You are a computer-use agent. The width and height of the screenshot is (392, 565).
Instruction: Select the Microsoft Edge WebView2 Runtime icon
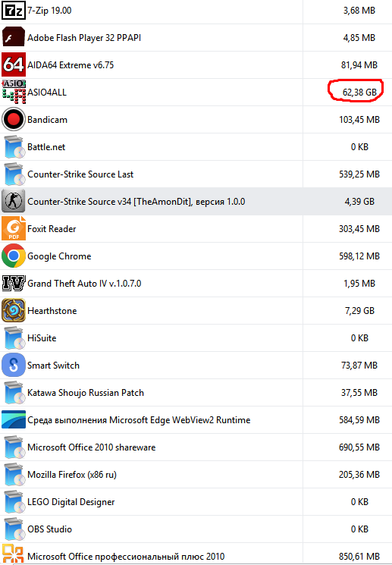[14, 420]
